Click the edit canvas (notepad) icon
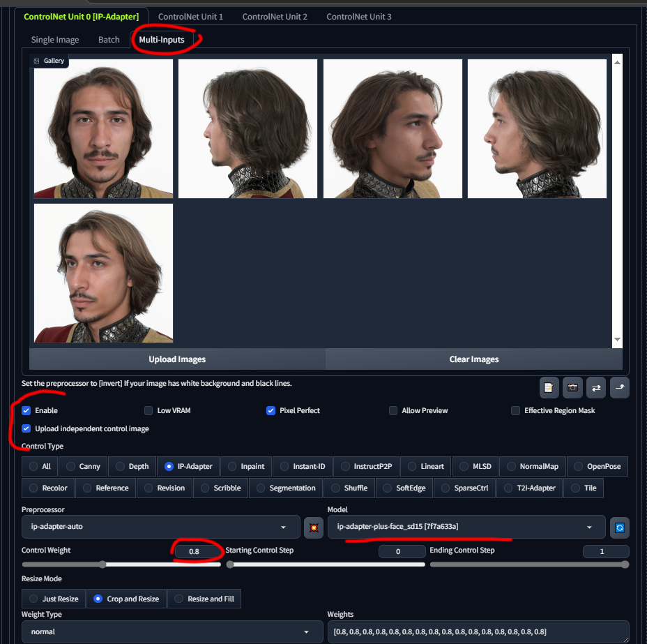Screen dimensions: 647x644 click(x=549, y=388)
